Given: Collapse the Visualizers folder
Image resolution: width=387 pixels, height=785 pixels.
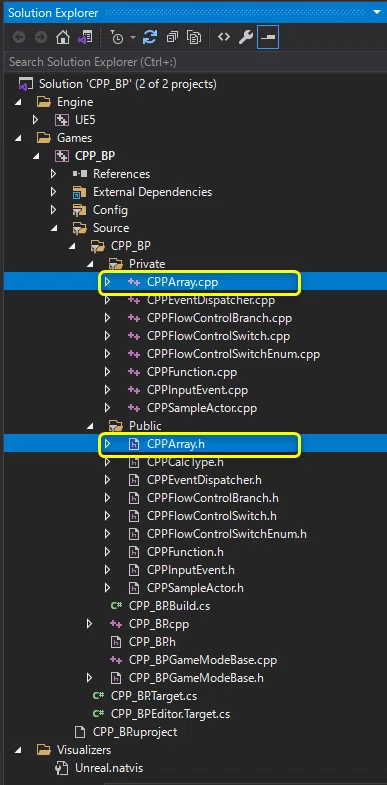Looking at the screenshot, I should pos(18,750).
